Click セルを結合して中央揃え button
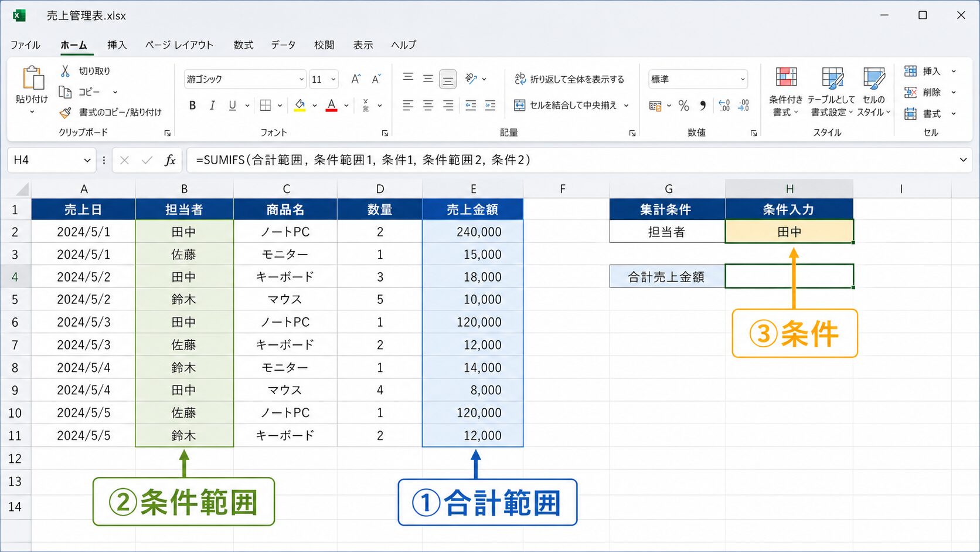Viewport: 980px width, 552px height. pyautogui.click(x=566, y=106)
